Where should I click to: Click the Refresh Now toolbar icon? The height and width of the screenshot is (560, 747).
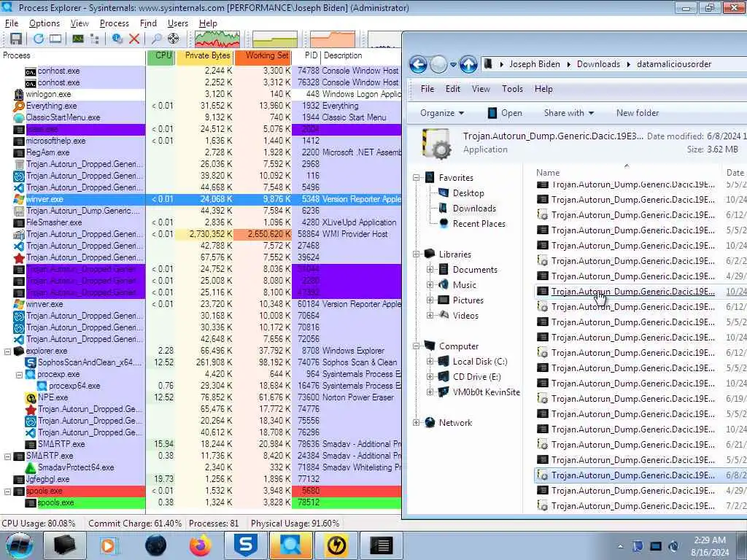pos(38,39)
